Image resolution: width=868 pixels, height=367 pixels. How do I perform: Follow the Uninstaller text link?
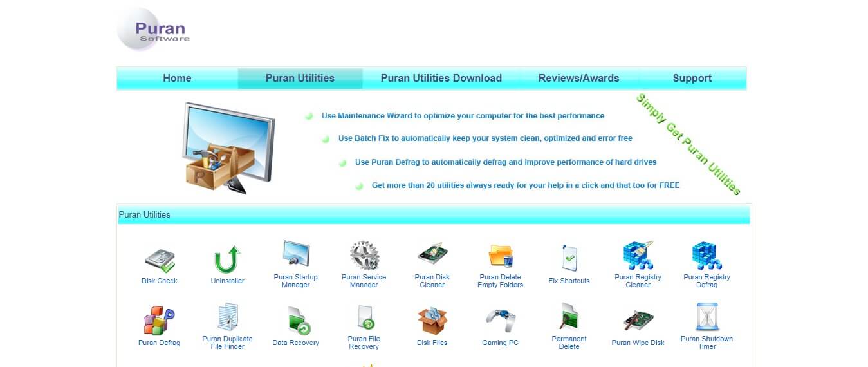point(227,281)
